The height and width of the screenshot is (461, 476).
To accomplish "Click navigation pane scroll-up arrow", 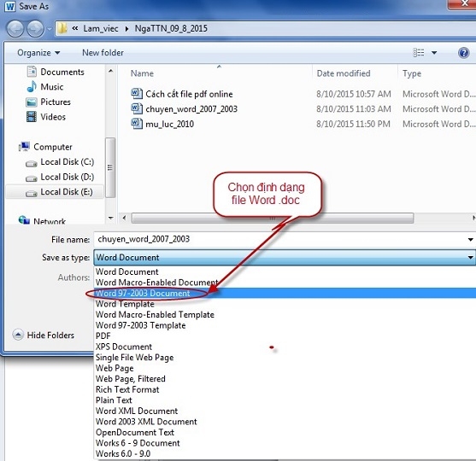I will (110, 71).
